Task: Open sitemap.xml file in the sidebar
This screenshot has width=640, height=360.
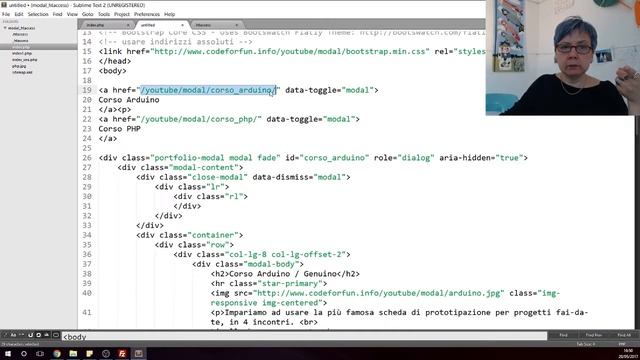Action: [x=22, y=72]
